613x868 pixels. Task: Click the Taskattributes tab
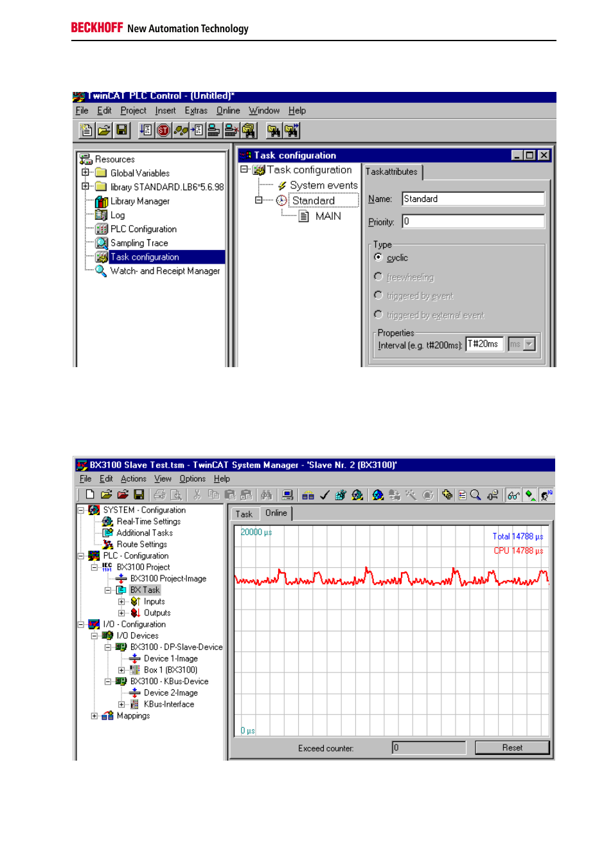[391, 172]
